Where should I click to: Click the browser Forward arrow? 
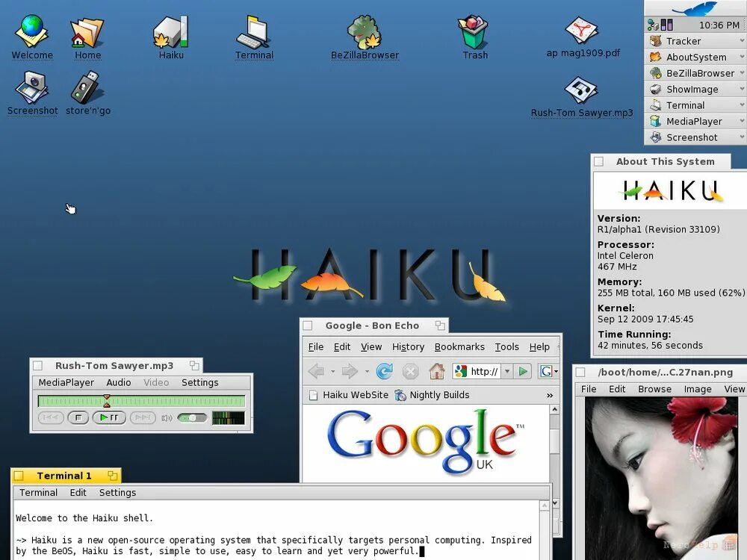point(350,371)
